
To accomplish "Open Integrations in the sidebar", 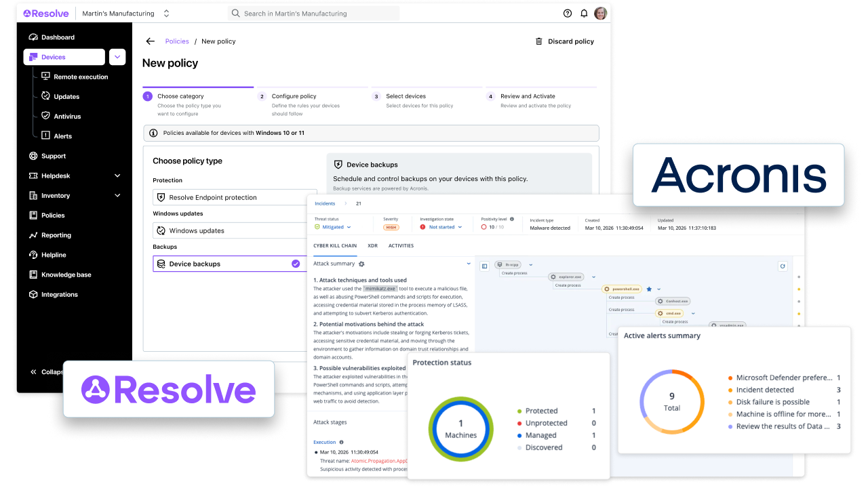I will pos(53,294).
